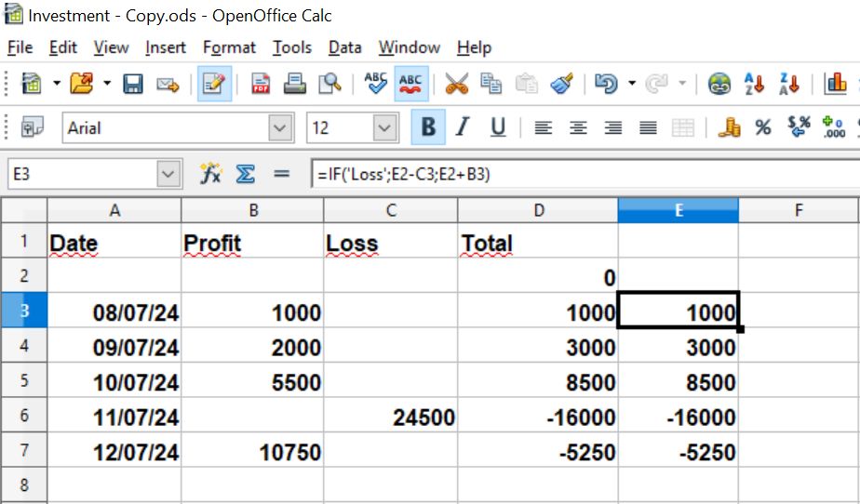Click the New Spreadsheet icon
The image size is (860, 504).
pyautogui.click(x=32, y=84)
